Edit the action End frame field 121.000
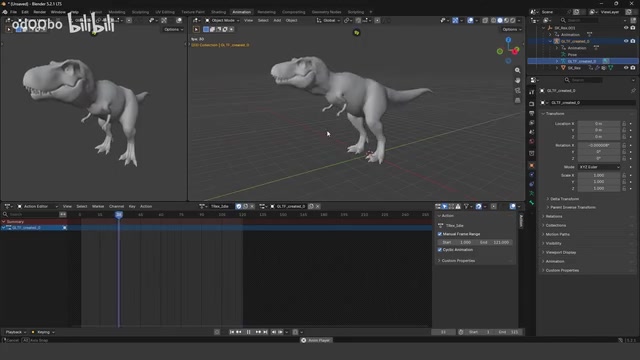 (x=493, y=242)
